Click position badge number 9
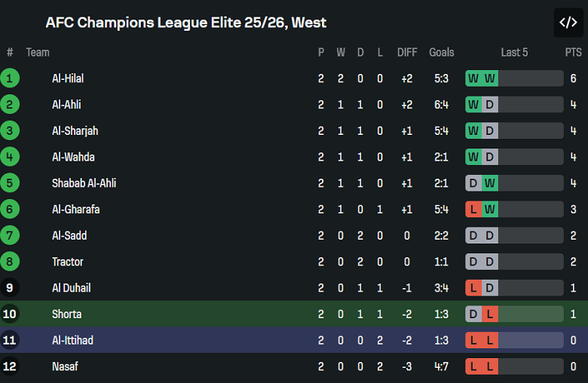This screenshot has width=588, height=383. [x=10, y=287]
